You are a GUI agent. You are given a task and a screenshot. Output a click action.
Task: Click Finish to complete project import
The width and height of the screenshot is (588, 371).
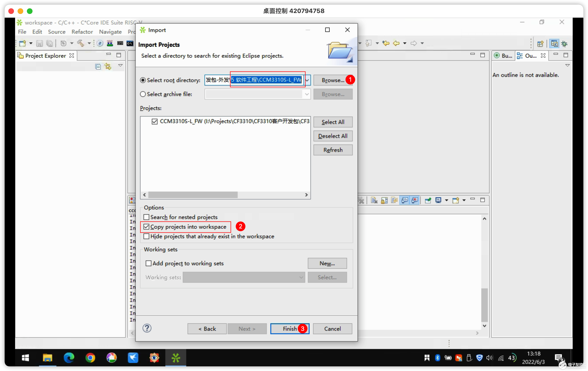[290, 328]
